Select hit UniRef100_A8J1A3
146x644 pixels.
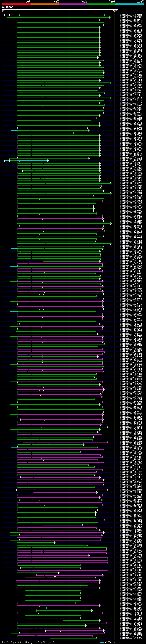tap(131, 15)
